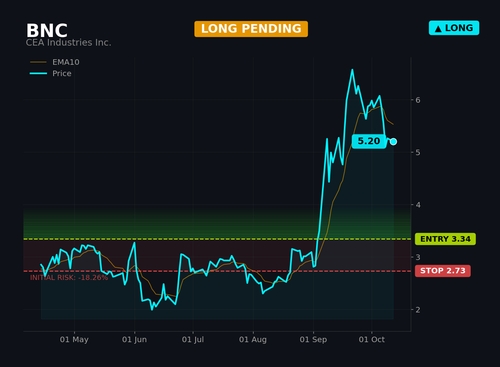
Task: Click the BNC ticker symbol
Action: pos(47,31)
